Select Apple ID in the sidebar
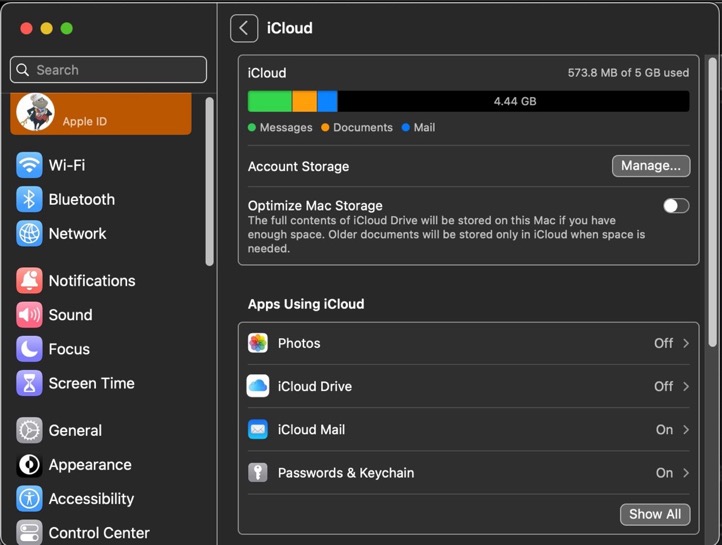This screenshot has width=722, height=545. click(x=101, y=114)
